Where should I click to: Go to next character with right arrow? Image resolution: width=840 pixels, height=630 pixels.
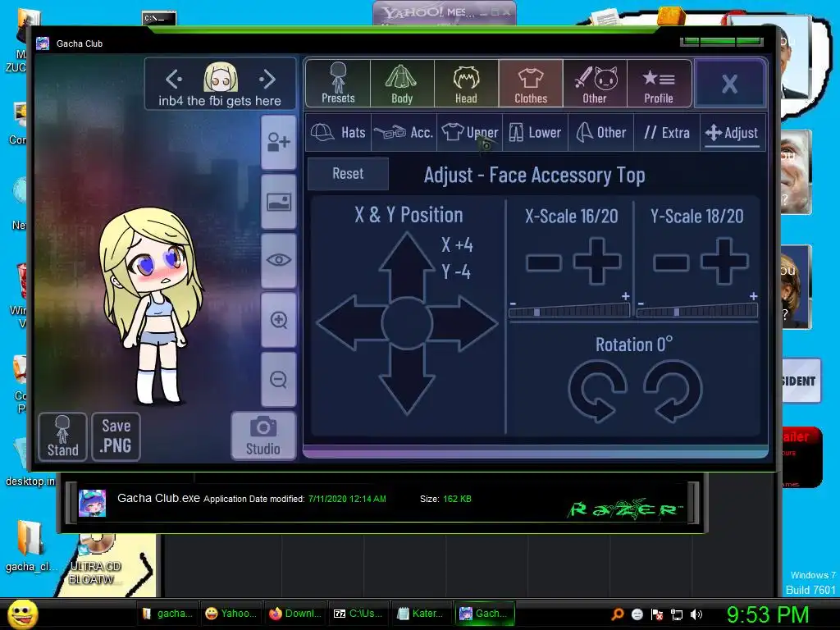click(267, 80)
